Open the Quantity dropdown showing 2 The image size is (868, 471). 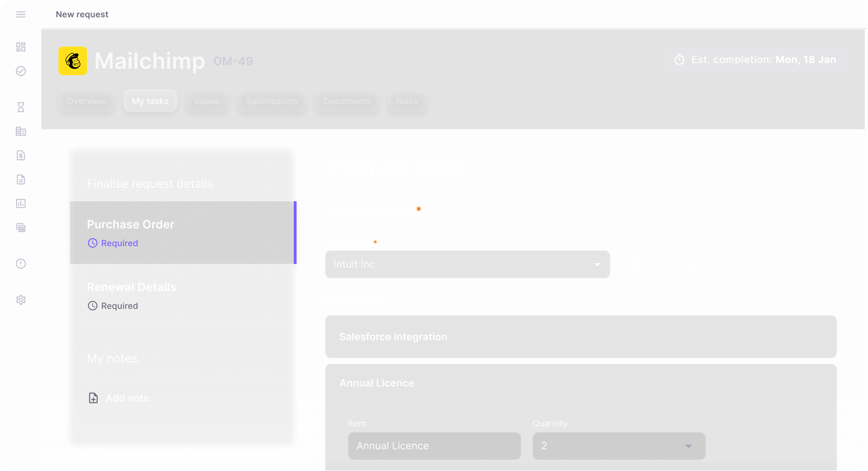point(619,446)
